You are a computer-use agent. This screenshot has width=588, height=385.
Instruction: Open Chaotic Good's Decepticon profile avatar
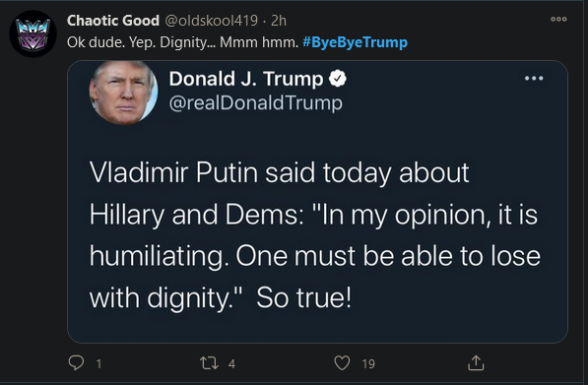coord(33,34)
